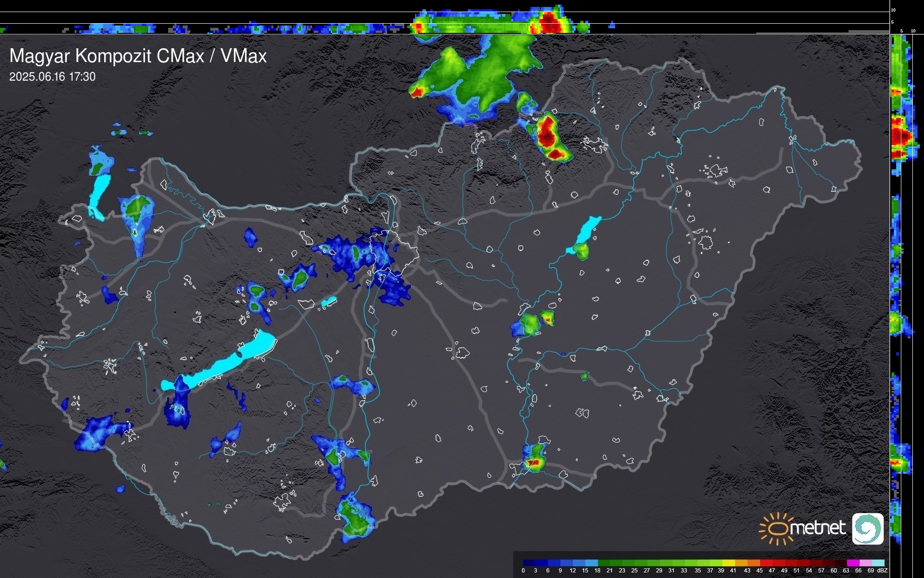Click the 2025.06.16 17:30 timestamp
Screen dimensions: 924x578
pos(52,77)
